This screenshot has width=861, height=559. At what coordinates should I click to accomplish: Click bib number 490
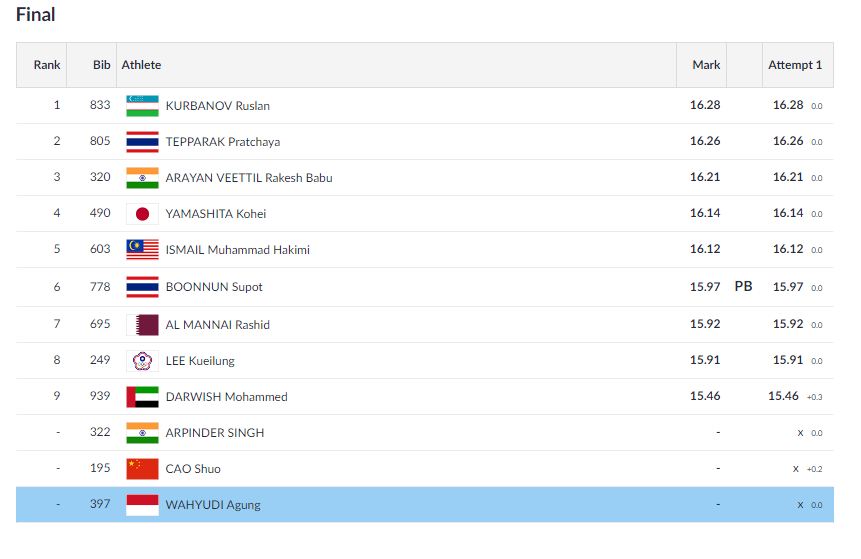click(x=100, y=213)
